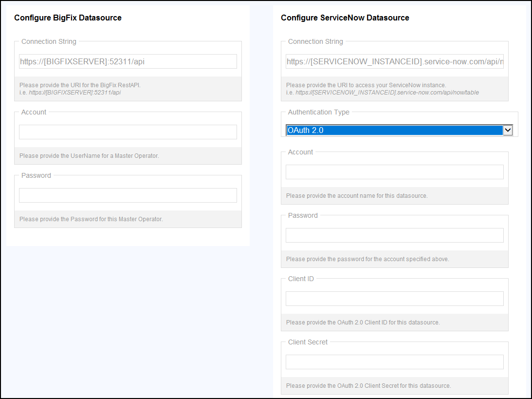Click the BigFix Connection String input field
Image resolution: width=532 pixels, height=399 pixels.
(x=128, y=61)
